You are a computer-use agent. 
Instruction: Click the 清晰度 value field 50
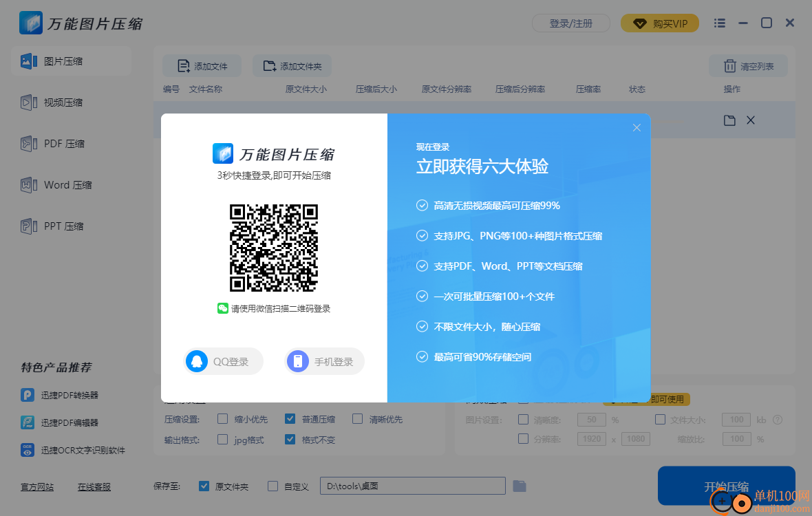591,420
